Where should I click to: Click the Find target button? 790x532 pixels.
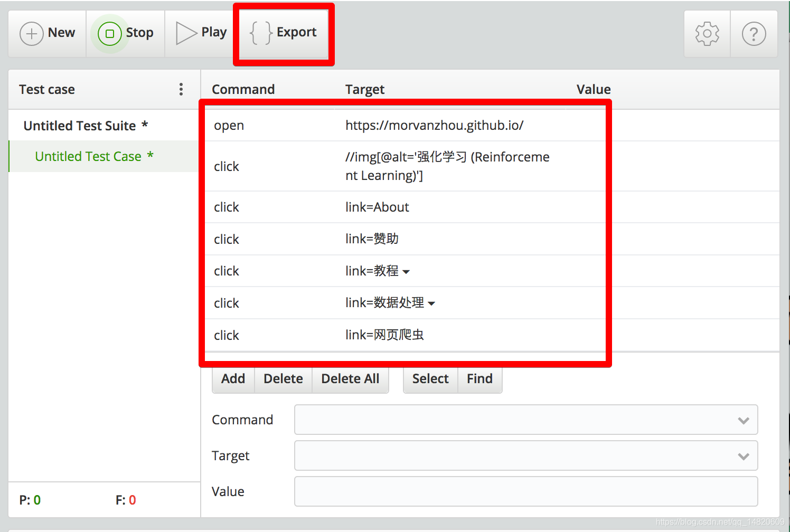tap(479, 379)
